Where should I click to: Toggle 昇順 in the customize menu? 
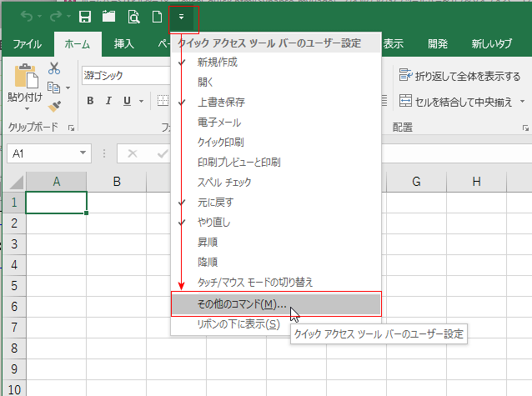click(x=276, y=243)
